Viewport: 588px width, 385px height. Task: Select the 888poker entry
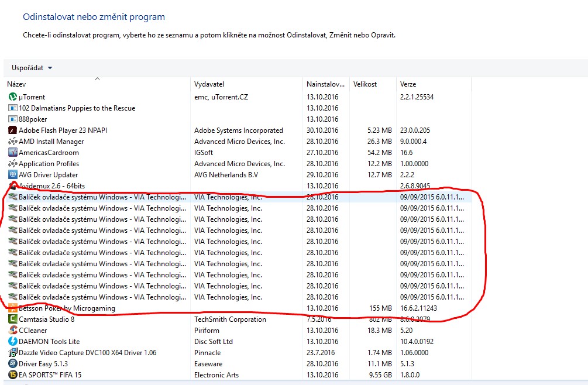33,119
